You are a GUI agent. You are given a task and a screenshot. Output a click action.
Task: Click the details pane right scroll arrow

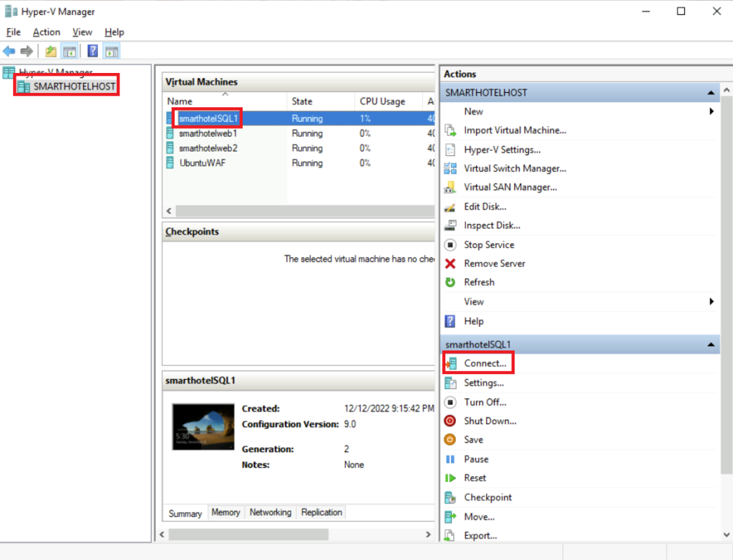428,534
